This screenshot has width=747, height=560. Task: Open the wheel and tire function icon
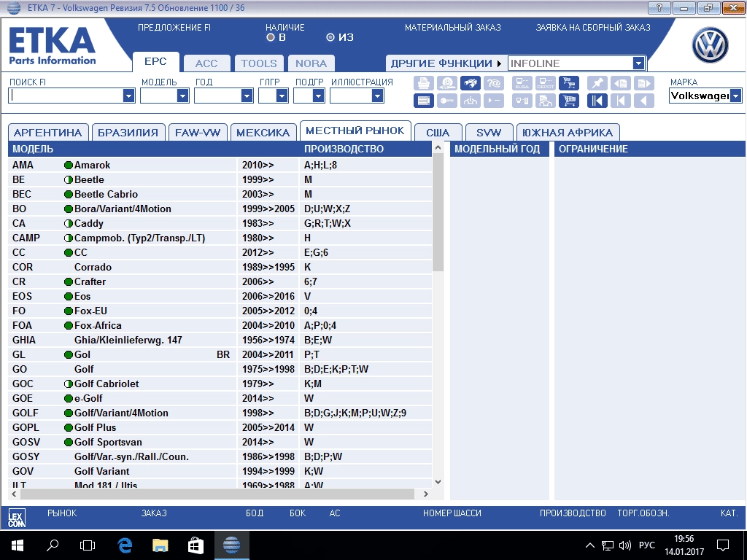click(x=447, y=83)
